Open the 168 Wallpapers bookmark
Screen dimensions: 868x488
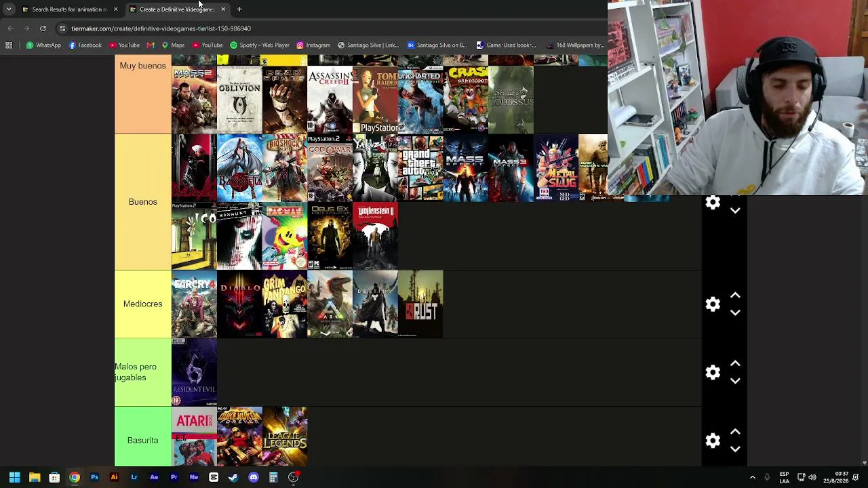576,45
